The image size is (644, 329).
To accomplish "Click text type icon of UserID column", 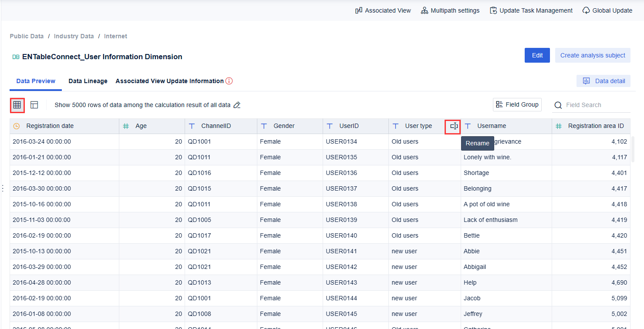I will click(330, 126).
